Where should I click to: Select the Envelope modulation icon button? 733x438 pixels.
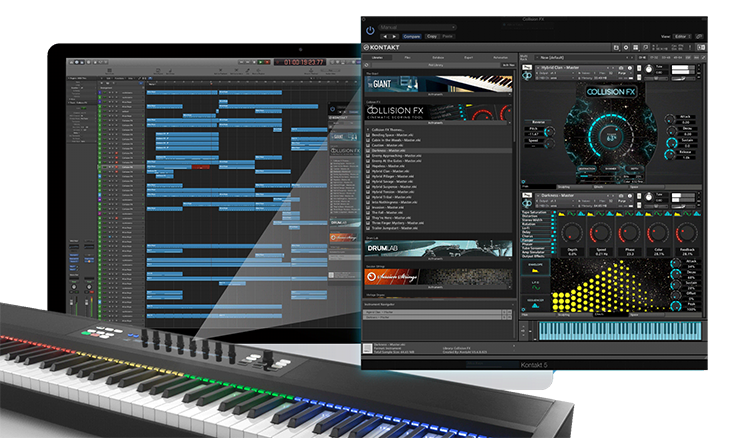(x=535, y=268)
